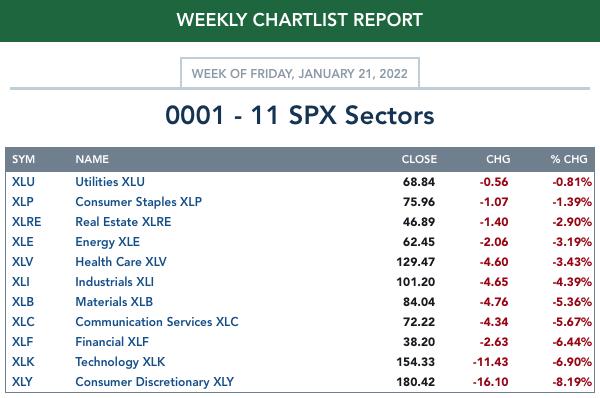Open the Consumer Discretionary XLY link
The width and height of the screenshot is (600, 398).
155,382
